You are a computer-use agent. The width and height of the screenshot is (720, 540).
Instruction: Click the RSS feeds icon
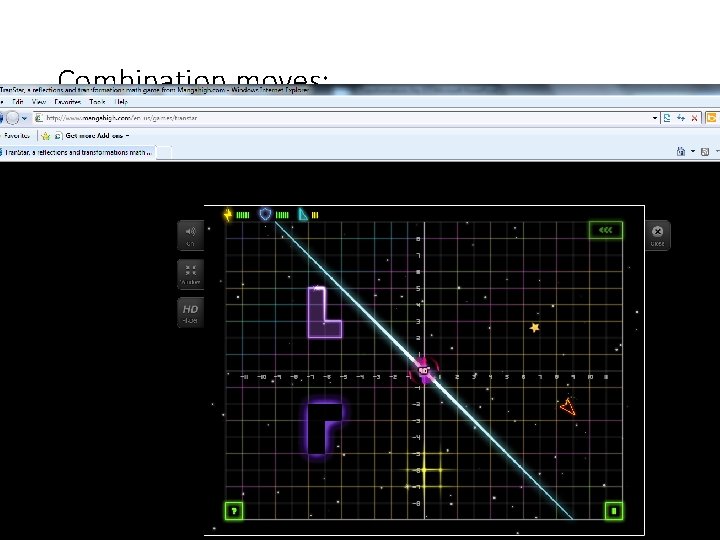point(705,152)
